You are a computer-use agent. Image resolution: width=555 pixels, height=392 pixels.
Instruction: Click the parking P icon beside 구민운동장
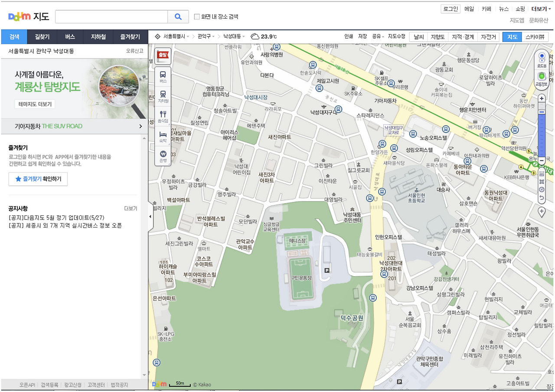(327, 270)
